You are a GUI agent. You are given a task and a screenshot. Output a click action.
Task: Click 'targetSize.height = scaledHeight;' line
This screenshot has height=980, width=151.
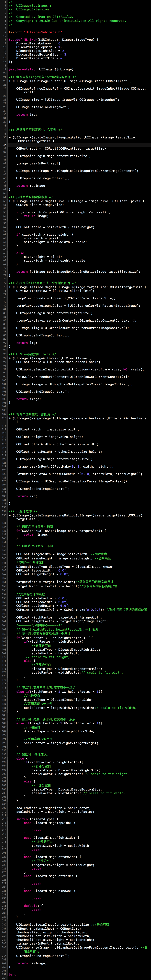tap(63, 865)
